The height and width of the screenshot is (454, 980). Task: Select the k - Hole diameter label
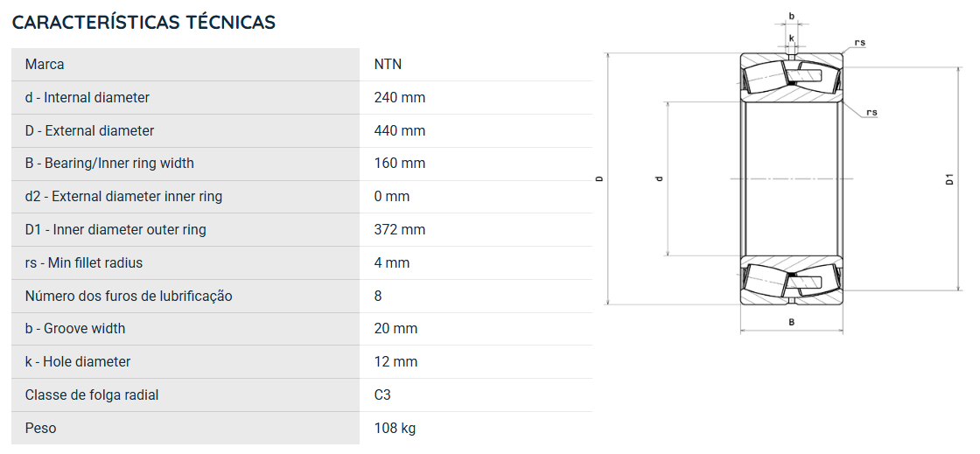pos(78,361)
